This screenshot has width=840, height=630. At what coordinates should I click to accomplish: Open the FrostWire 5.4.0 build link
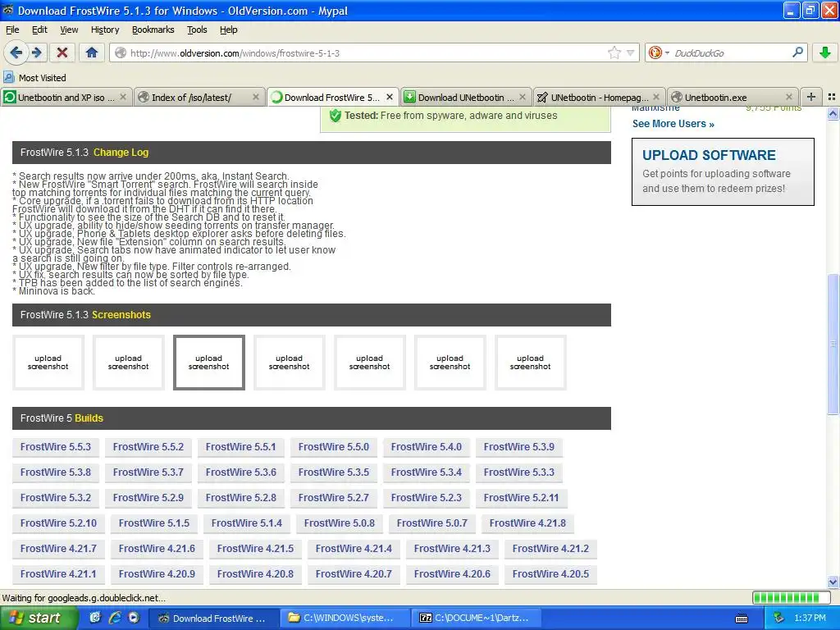click(x=427, y=447)
